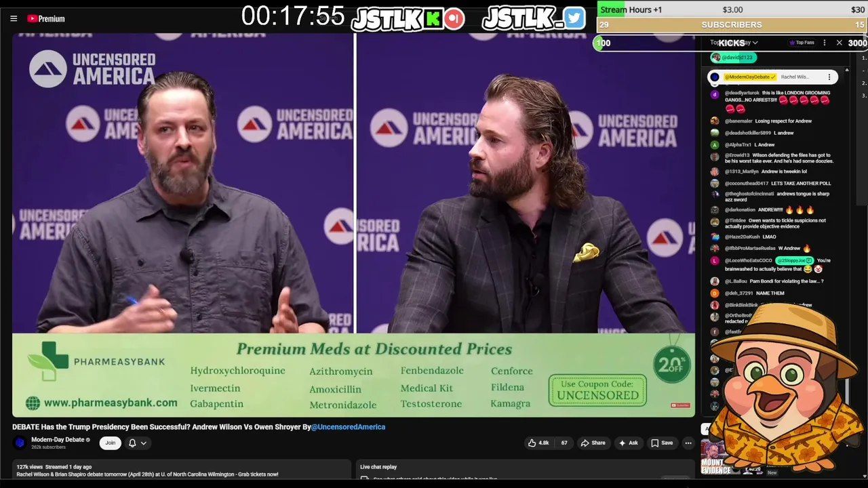Click @Erowid13 avatar in chat
868x488 pixels.
click(715, 157)
